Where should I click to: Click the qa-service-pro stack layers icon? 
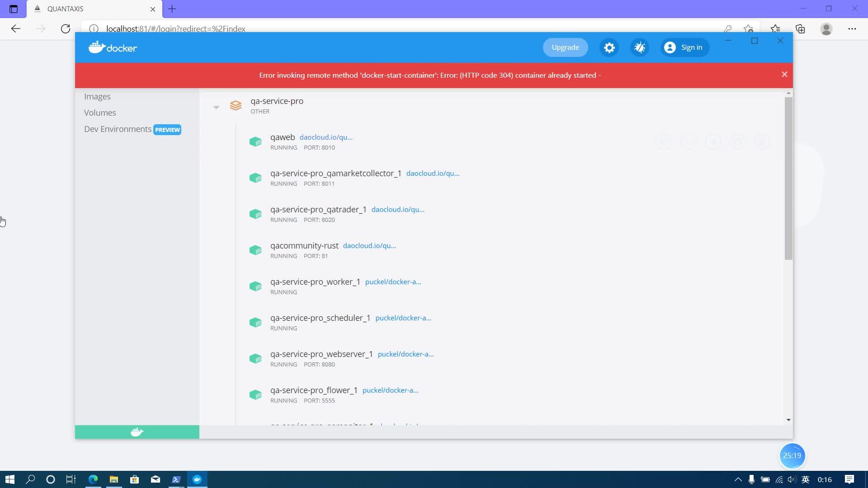(236, 106)
